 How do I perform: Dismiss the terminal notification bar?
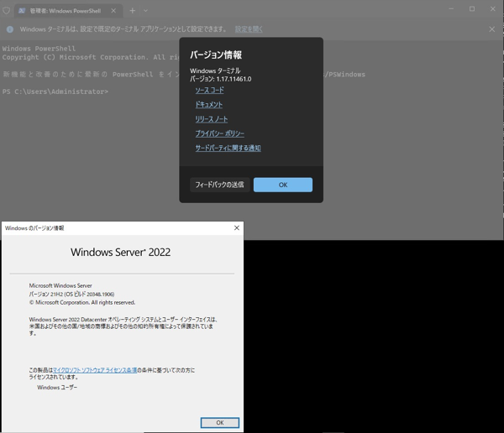[491, 29]
